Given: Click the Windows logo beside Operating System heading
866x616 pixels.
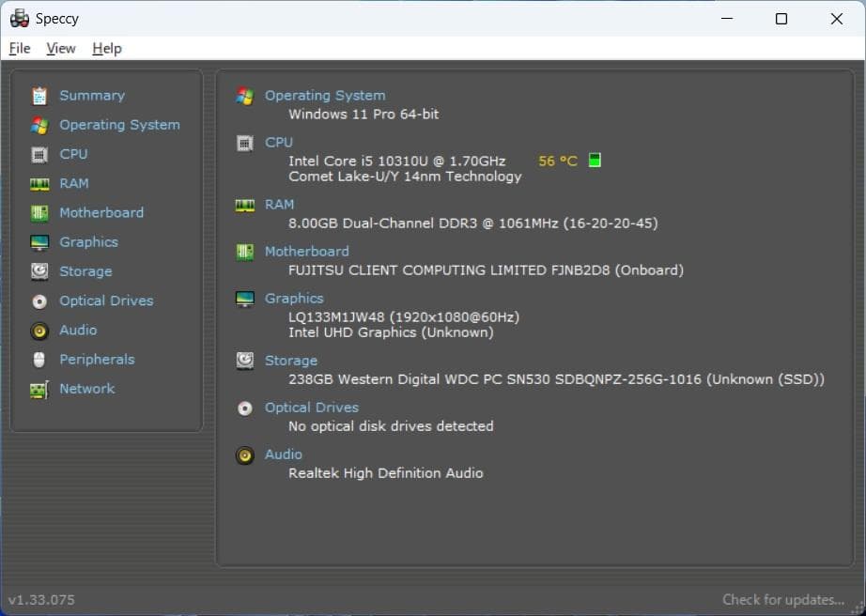Looking at the screenshot, I should click(x=243, y=95).
